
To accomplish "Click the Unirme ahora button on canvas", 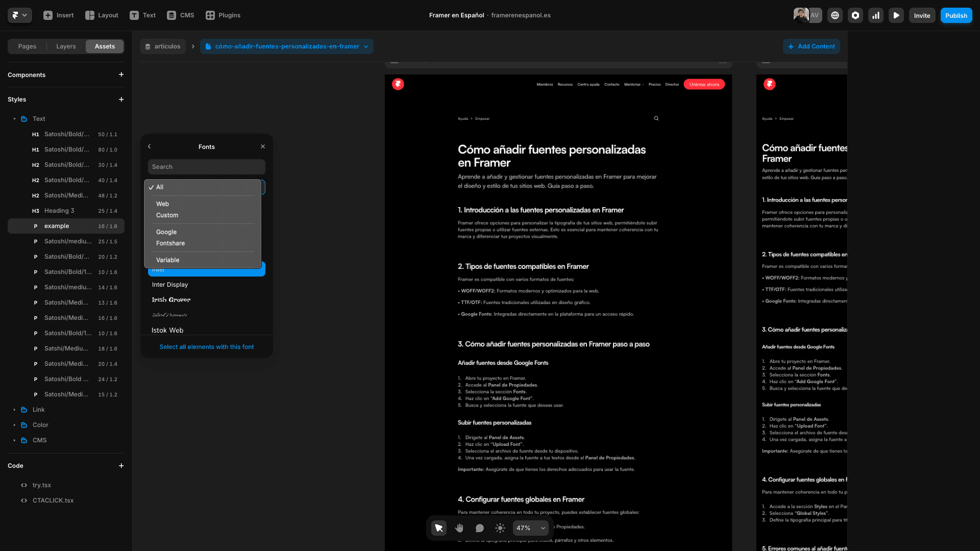I will point(704,85).
